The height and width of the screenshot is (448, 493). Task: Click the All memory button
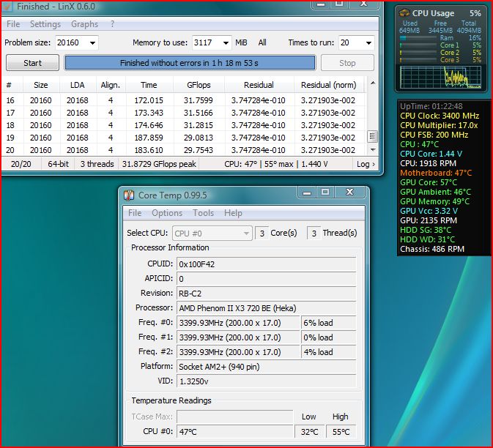pos(262,42)
